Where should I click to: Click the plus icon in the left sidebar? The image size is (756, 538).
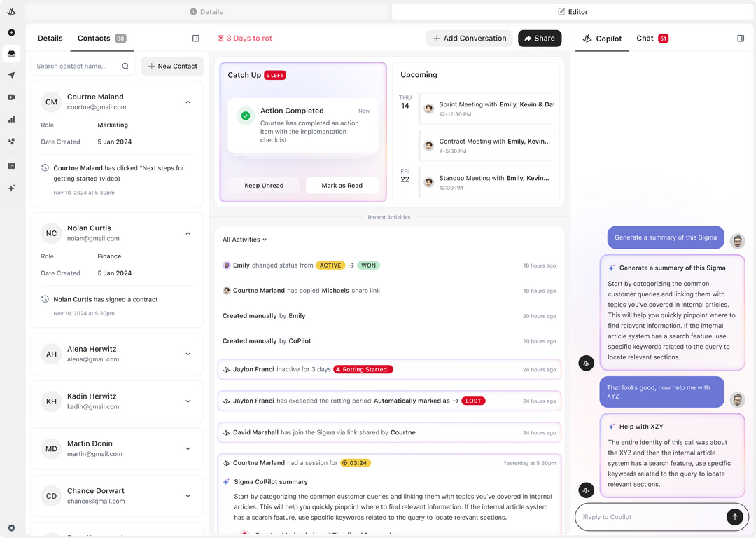click(11, 33)
